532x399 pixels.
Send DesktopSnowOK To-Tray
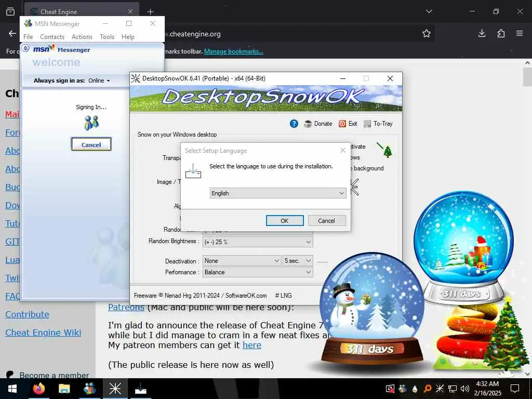[x=378, y=124]
